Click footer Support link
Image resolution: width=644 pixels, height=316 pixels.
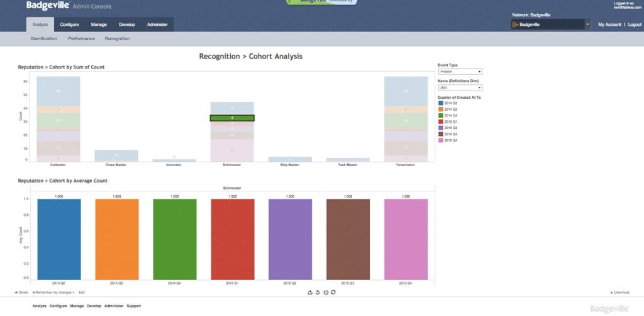pos(134,306)
